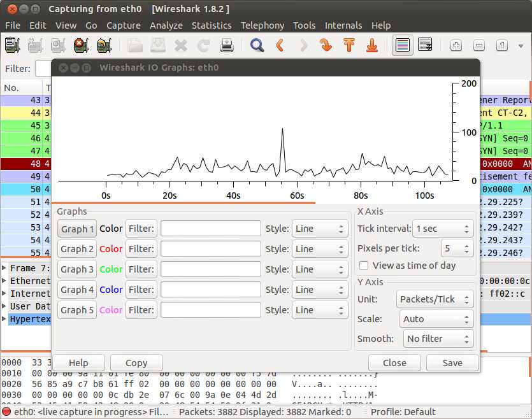Change the blue Color of Graph 4
Image resolution: width=532 pixels, height=419 pixels.
(111, 290)
